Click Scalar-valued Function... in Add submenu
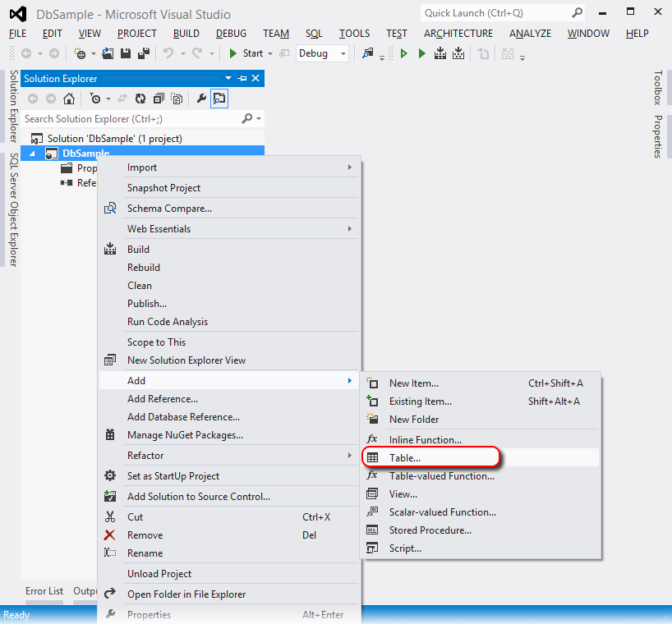This screenshot has height=624, width=672. pos(480,512)
